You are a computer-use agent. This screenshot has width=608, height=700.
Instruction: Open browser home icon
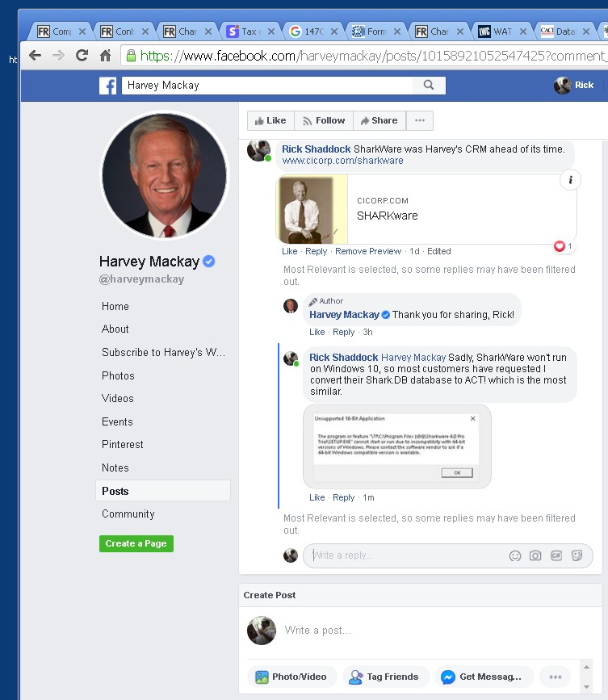click(x=105, y=56)
